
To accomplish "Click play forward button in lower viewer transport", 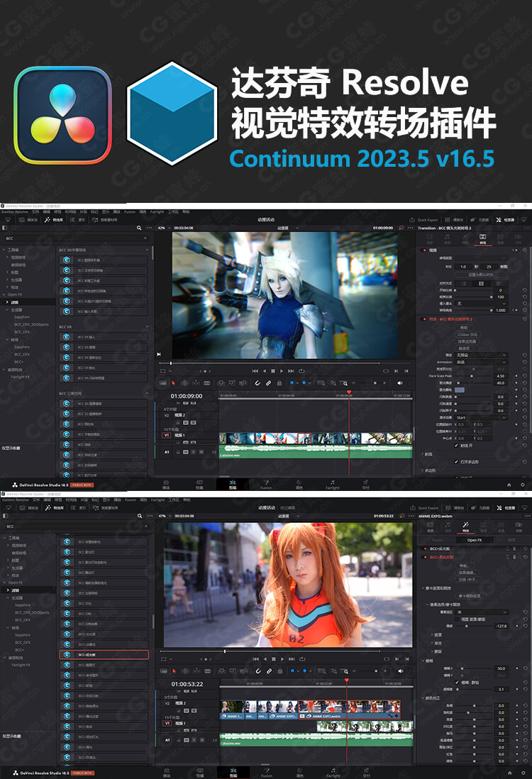I will (x=282, y=659).
